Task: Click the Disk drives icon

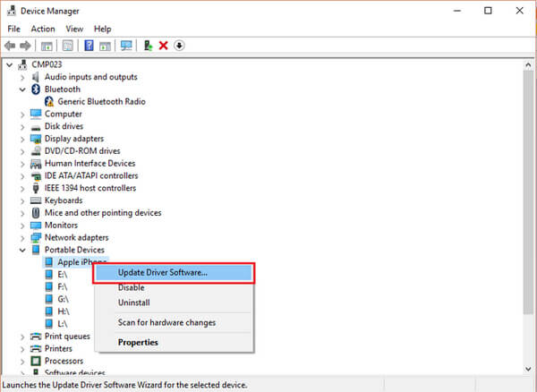Action: 36,127
